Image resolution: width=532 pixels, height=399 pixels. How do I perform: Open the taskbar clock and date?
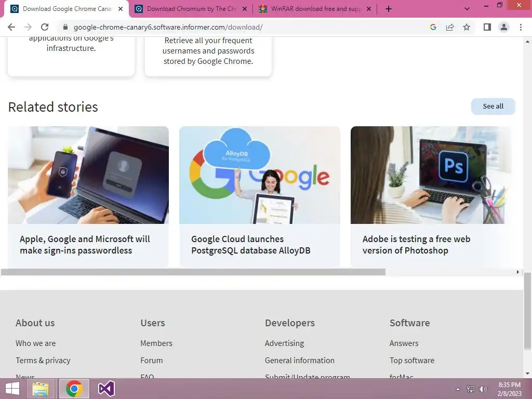pos(509,389)
